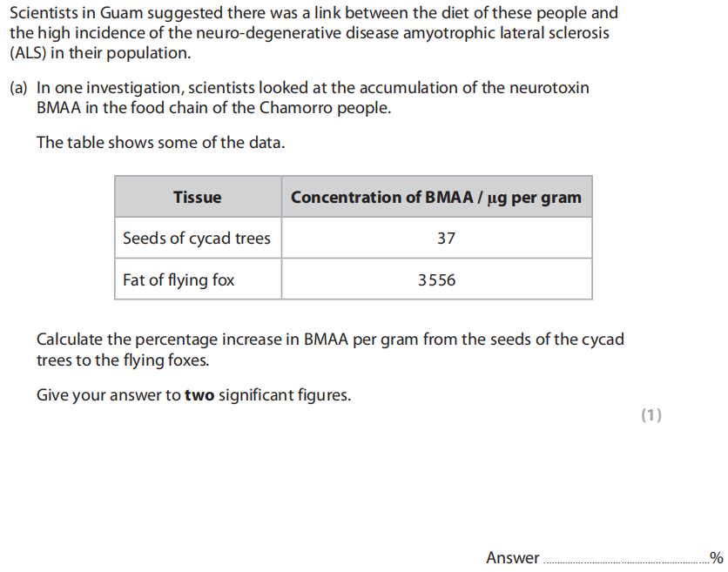
Task: Click the "(ALS)" abbreviation in the intro paragraph
Action: pyautogui.click(x=31, y=53)
